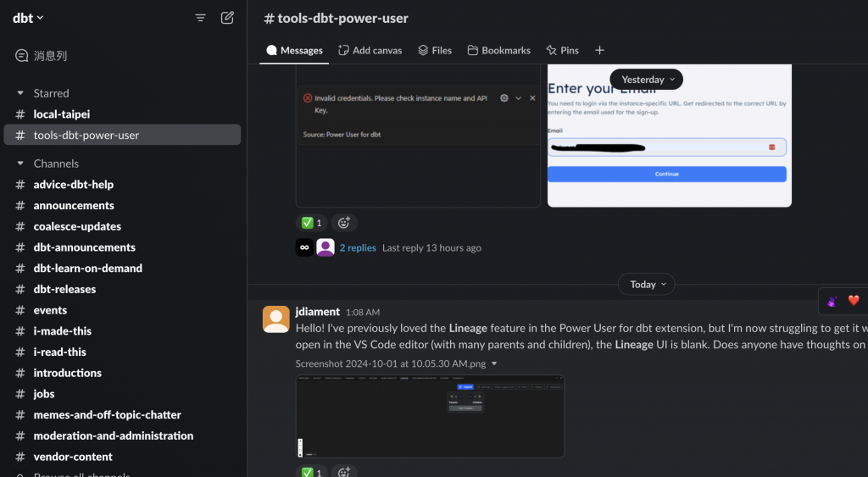The height and width of the screenshot is (477, 868).
Task: Open the Lineage screenshot thumbnail
Action: point(430,416)
